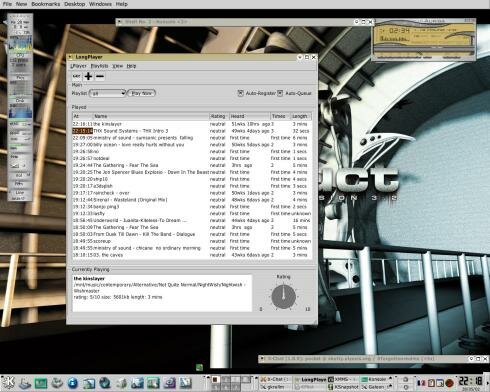Open the LPlayer menu
490x392 pixels.
pos(78,66)
